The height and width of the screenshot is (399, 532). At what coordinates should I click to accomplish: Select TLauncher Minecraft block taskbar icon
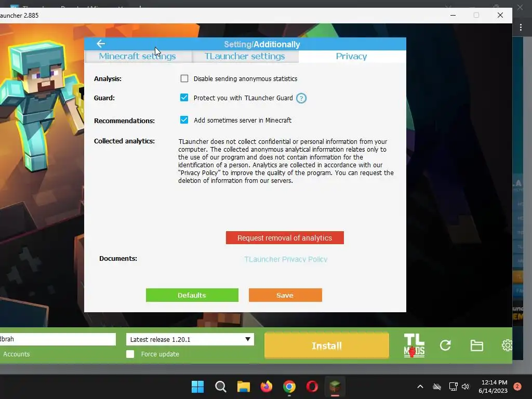click(335, 387)
